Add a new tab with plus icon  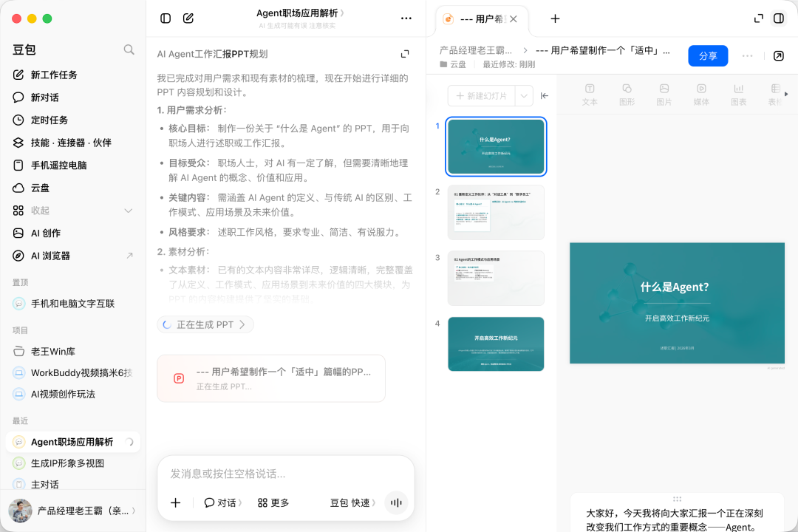(555, 18)
